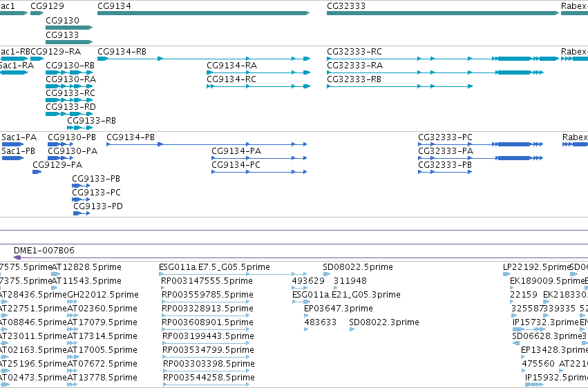Select EST RP003608901.5prime
588x388 pixels.
point(207,323)
